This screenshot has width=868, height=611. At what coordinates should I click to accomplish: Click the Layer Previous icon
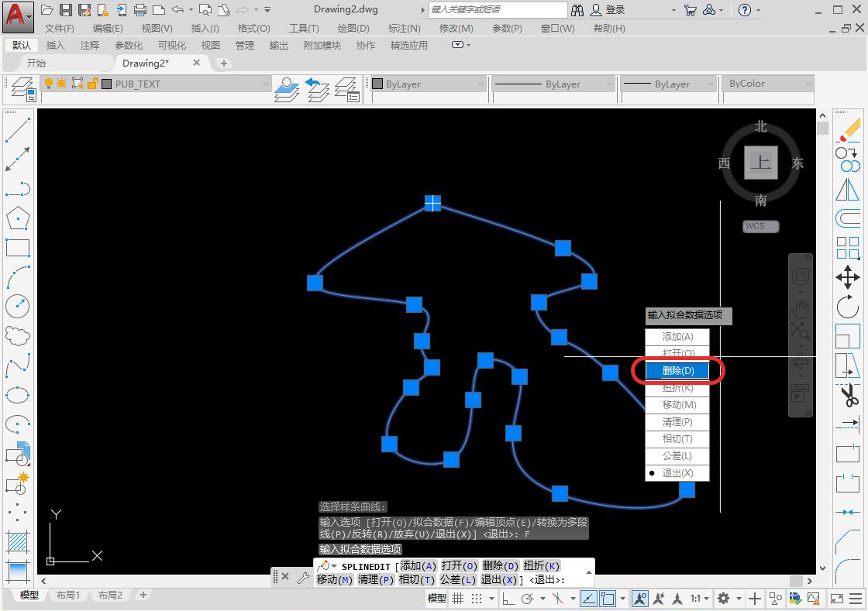317,90
